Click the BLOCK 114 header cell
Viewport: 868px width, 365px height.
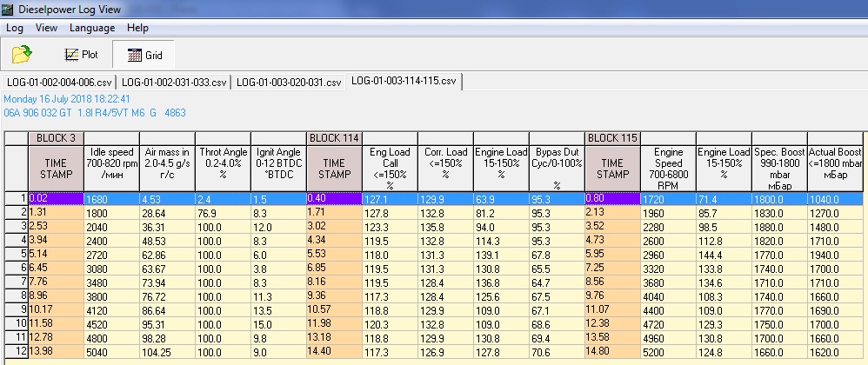334,137
